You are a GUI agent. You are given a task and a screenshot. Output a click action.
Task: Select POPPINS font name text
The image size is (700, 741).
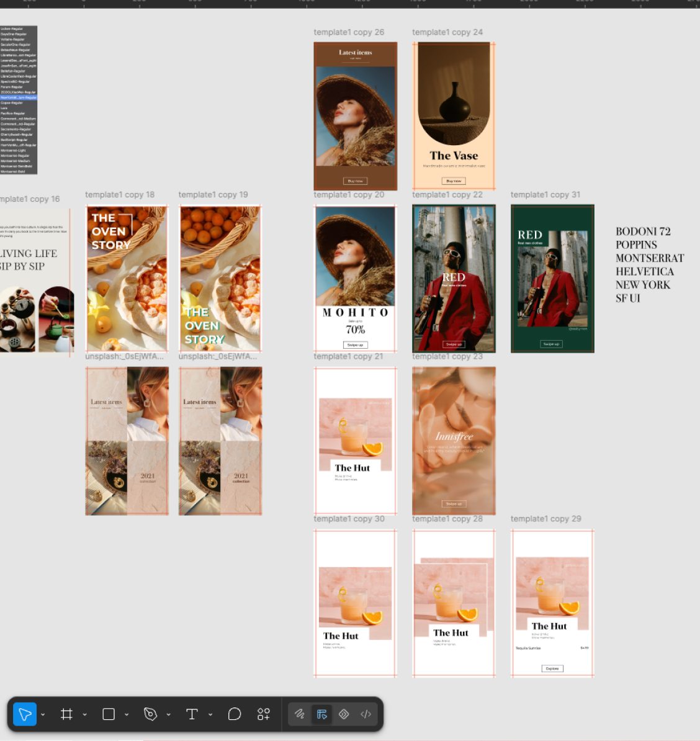(636, 245)
